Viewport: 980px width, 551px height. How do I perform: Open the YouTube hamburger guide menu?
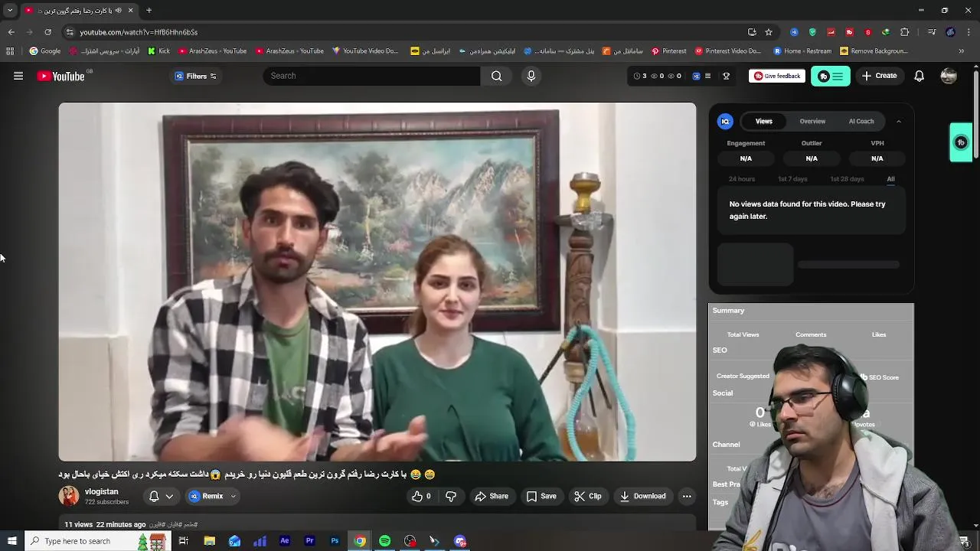pos(18,76)
